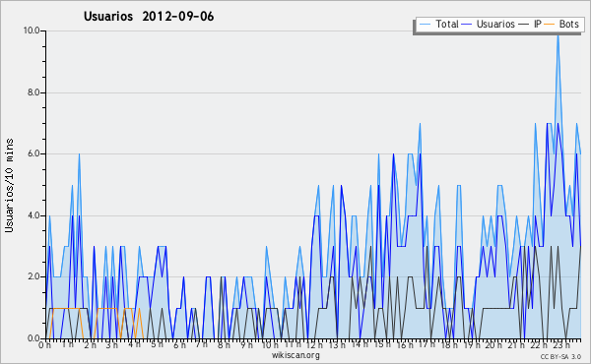Click the y-axis label 'Usuarios/10 mins'
The image size is (591, 364).
pyautogui.click(x=9, y=186)
